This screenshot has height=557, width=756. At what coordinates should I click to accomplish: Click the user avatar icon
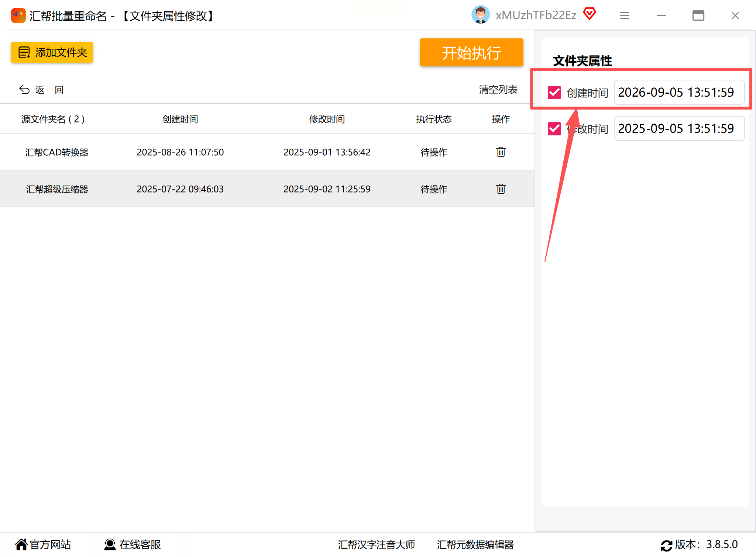click(x=480, y=15)
